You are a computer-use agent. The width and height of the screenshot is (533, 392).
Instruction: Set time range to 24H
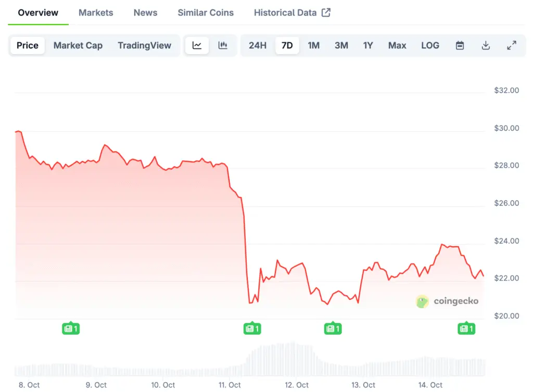(258, 45)
